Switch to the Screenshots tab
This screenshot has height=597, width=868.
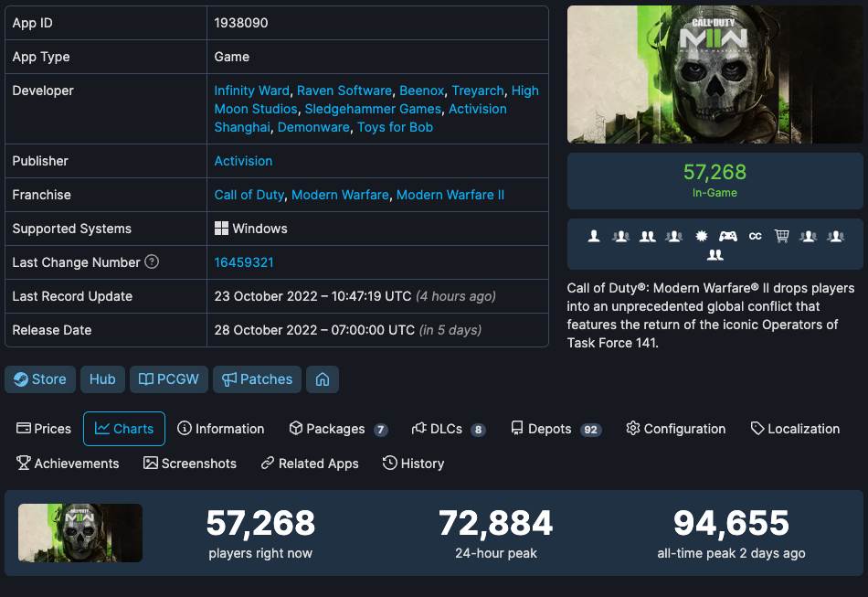click(189, 464)
